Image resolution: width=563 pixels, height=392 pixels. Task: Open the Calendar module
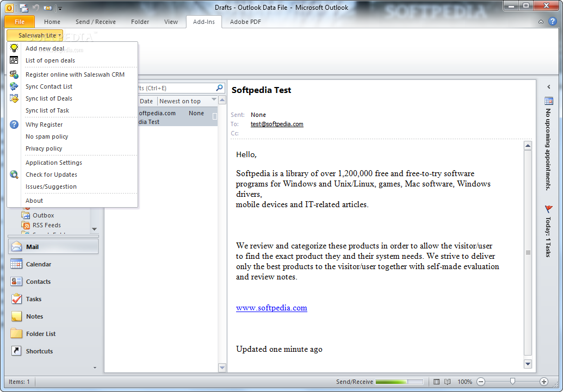(x=53, y=264)
